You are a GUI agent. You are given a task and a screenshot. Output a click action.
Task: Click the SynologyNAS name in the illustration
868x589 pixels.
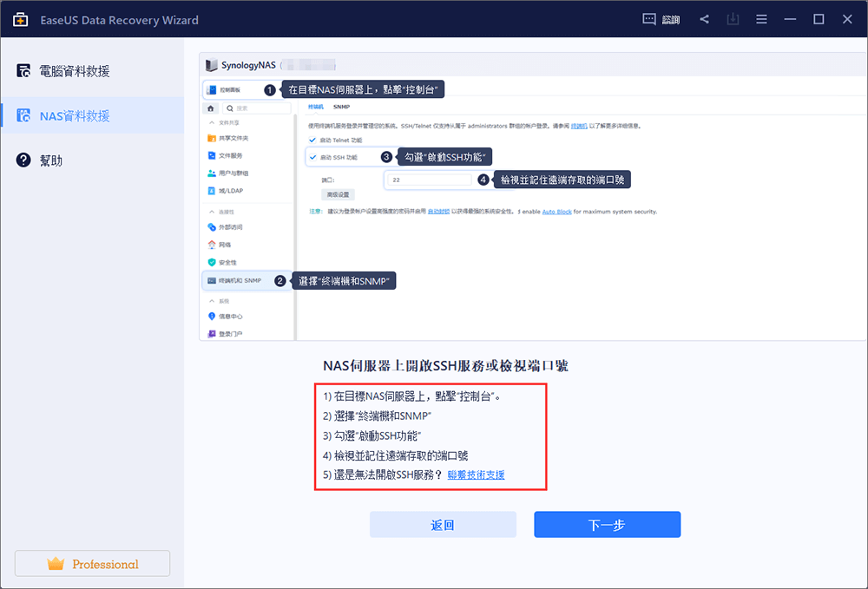point(248,65)
